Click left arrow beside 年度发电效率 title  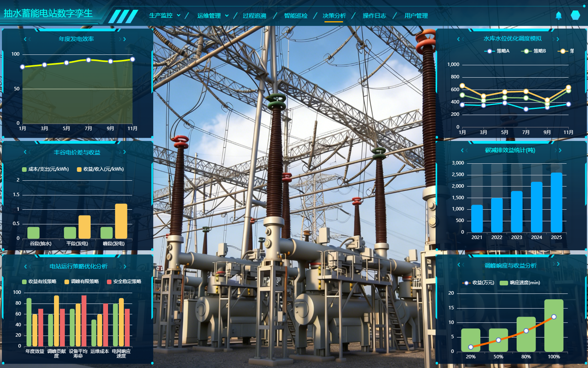(x=26, y=39)
